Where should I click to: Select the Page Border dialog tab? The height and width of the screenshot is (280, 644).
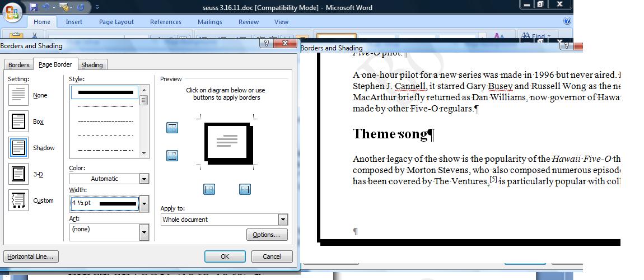pyautogui.click(x=55, y=64)
